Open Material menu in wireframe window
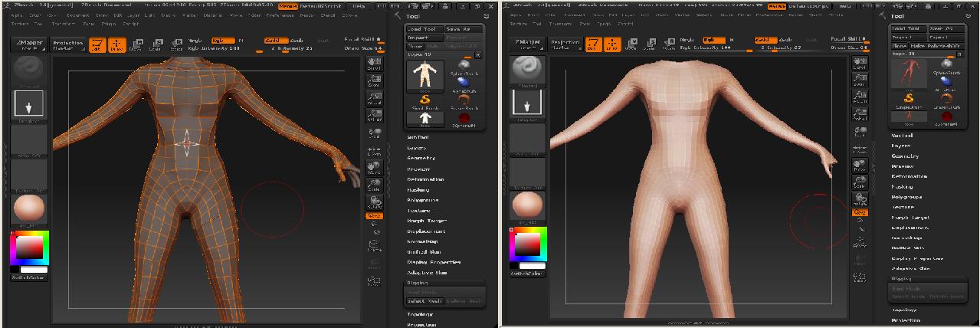The width and height of the screenshot is (980, 328). (x=213, y=15)
